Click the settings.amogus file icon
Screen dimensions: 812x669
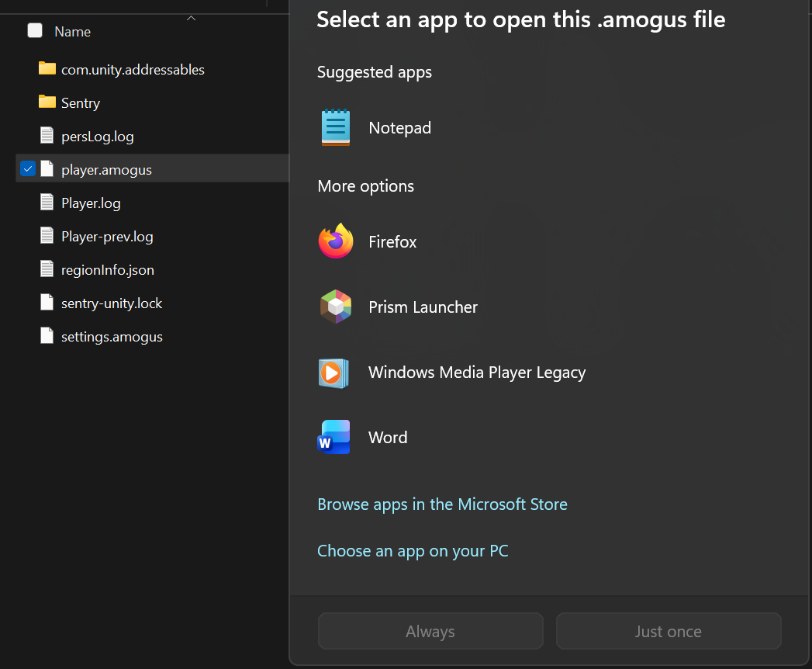tap(47, 335)
